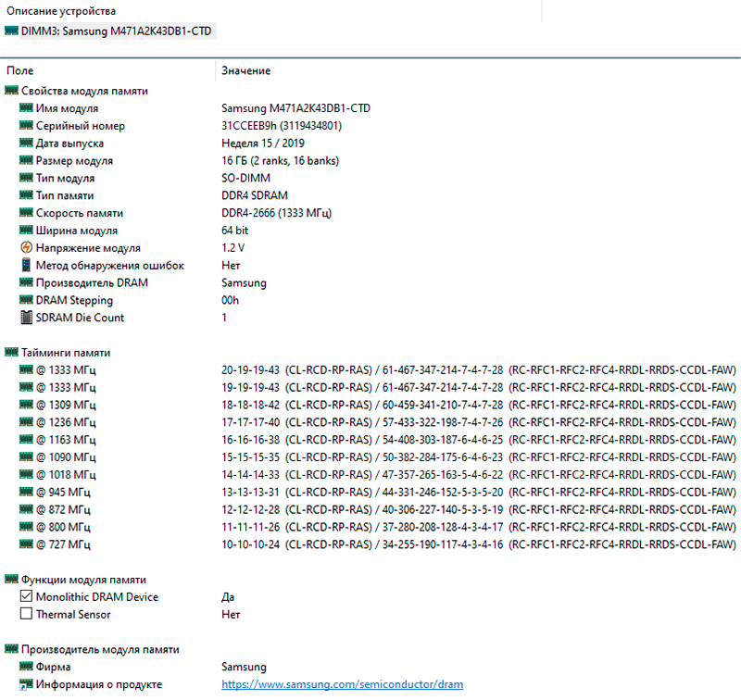
Task: Click the icon beside Информация о продукте
Action: point(26,684)
